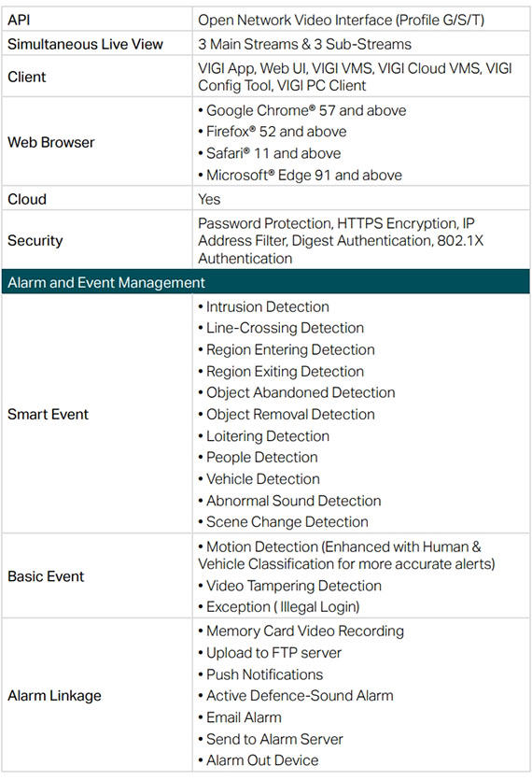Select the API row label
Viewport: 532px width, 780px height.
19,20
